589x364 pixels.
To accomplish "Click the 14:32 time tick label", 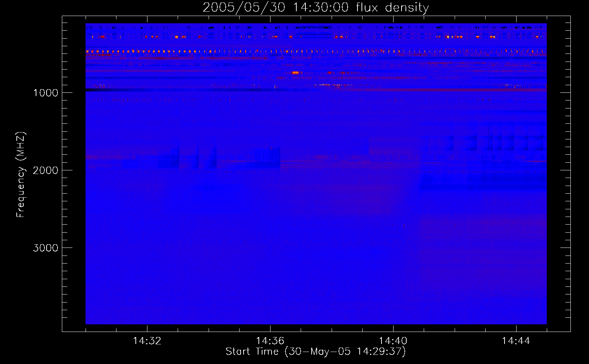I will [147, 341].
